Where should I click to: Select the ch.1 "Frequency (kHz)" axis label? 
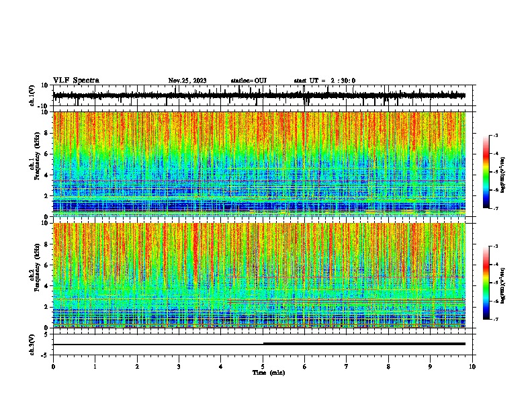pos(37,156)
